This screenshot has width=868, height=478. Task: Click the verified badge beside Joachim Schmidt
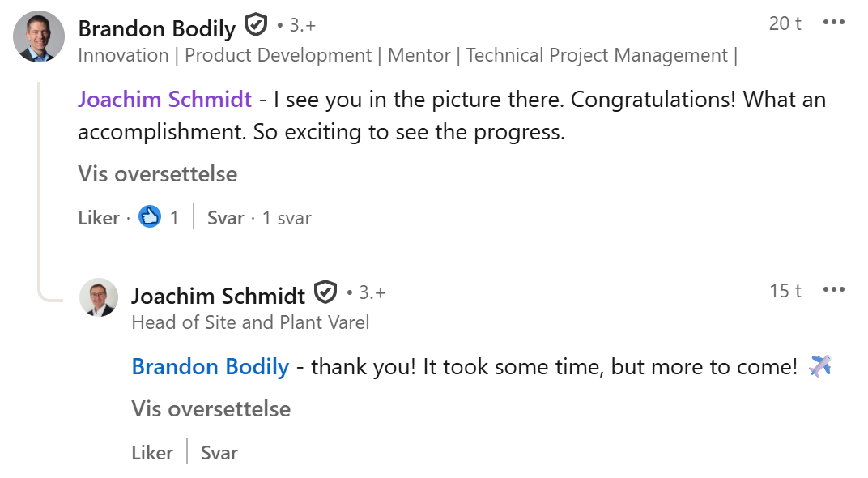tap(325, 292)
